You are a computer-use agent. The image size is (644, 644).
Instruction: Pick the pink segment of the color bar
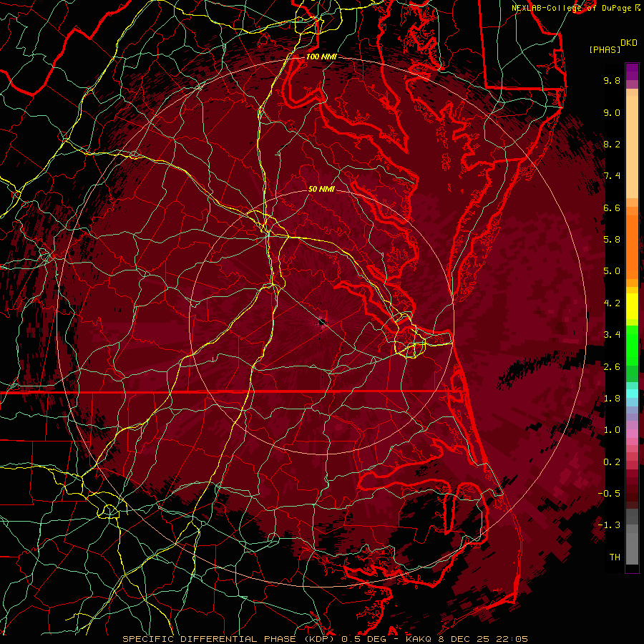tap(632, 434)
